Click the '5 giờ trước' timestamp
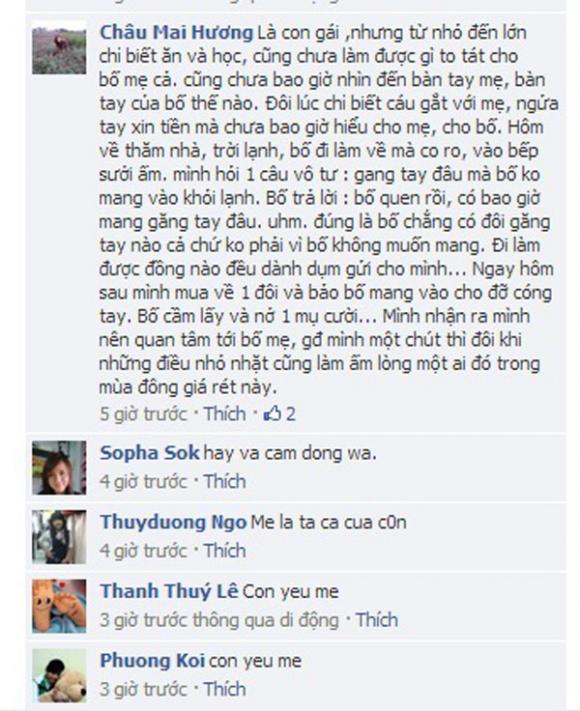The width and height of the screenshot is (580, 711). (x=143, y=414)
